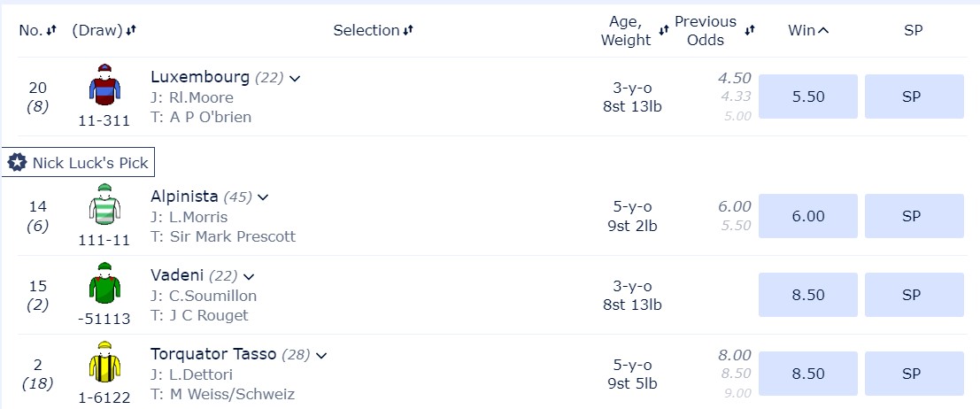Click Luxembourg's maroon and blue jockey silks icon
Screen dimensions: 980x409
(104, 84)
